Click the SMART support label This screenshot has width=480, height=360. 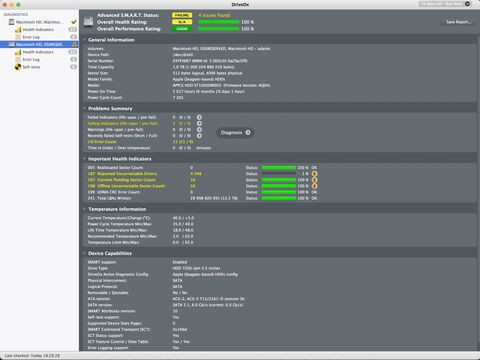102,262
